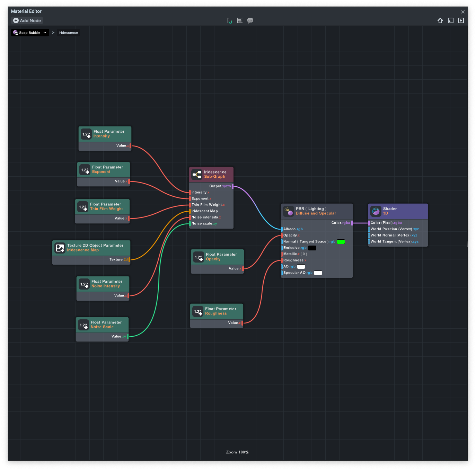Click the console panel icon
Viewport: 476px width, 470px height.
click(450, 20)
